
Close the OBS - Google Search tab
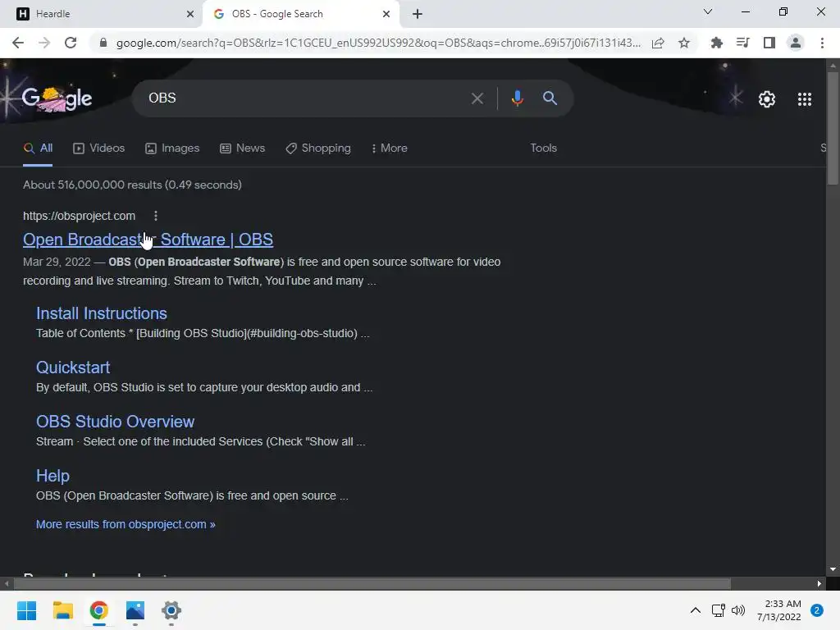386,14
